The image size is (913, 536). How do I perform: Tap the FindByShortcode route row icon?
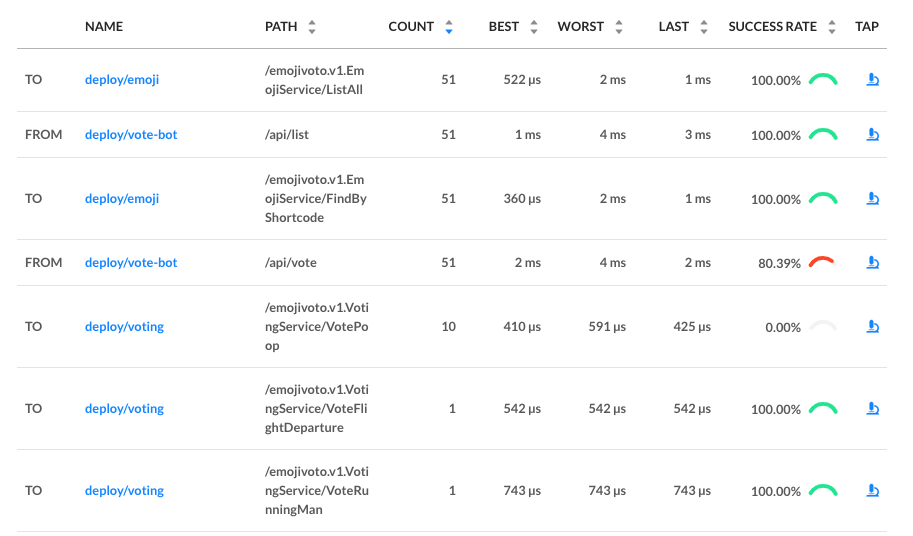click(x=872, y=199)
